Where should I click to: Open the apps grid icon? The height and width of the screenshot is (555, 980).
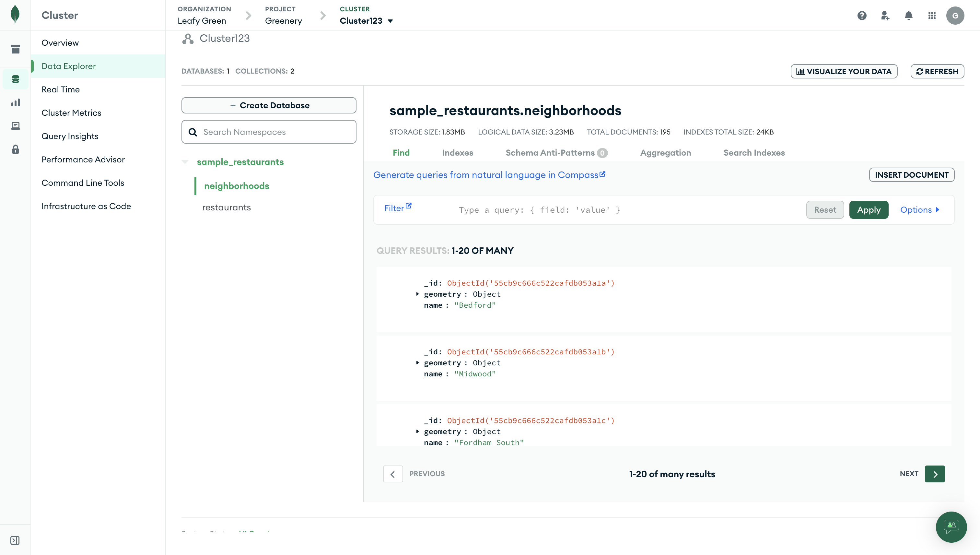pyautogui.click(x=932, y=15)
